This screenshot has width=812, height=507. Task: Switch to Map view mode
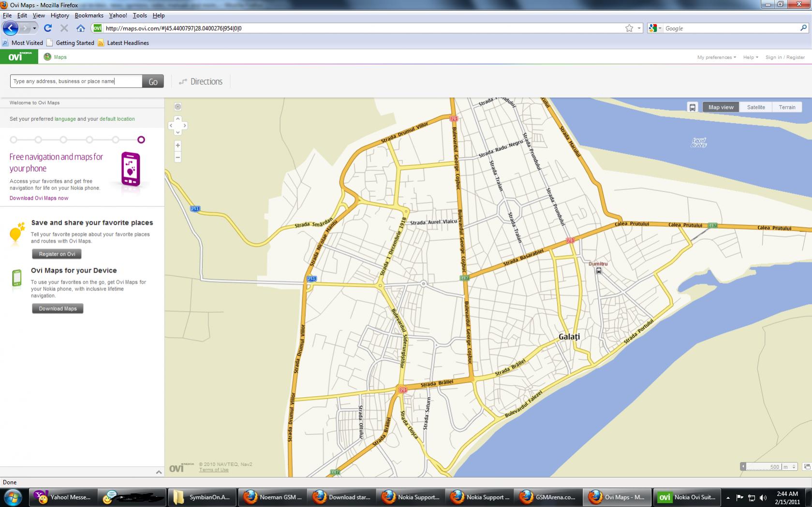pyautogui.click(x=721, y=107)
